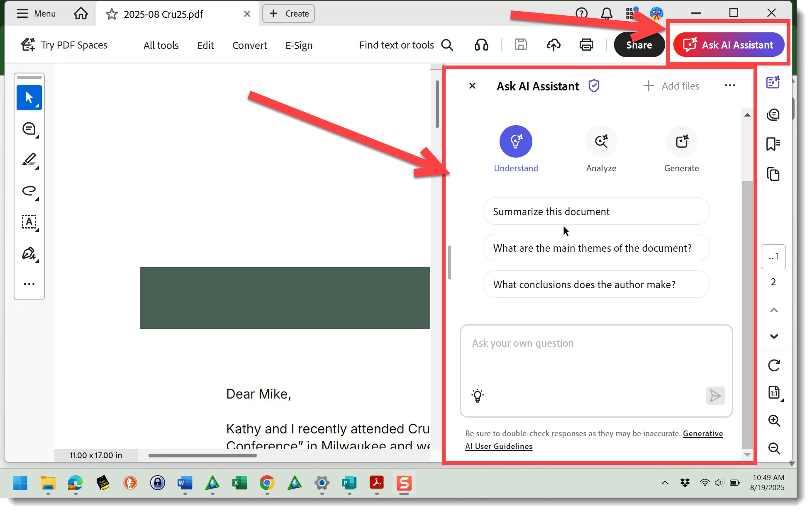812x513 pixels.
Task: Open the Convert menu
Action: 249,45
